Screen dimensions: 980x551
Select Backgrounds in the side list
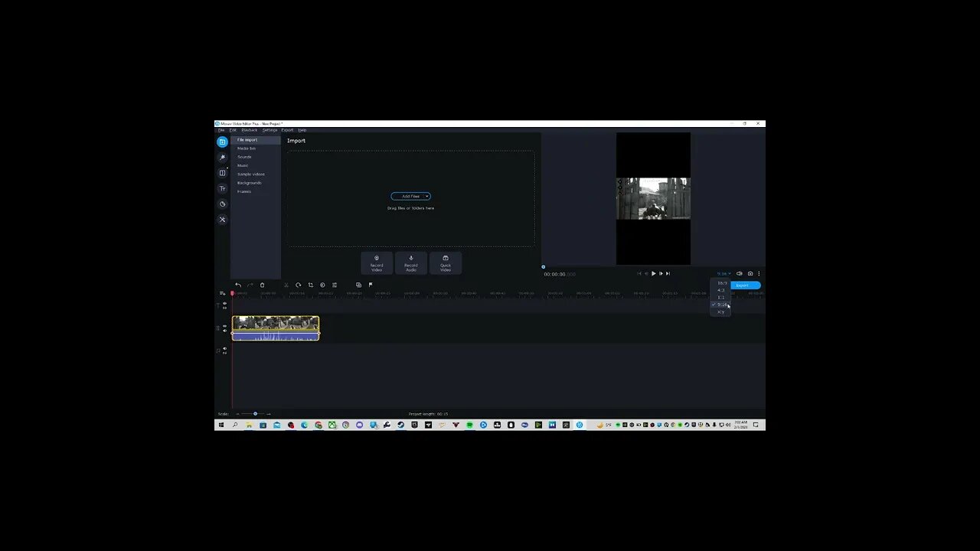(256, 183)
